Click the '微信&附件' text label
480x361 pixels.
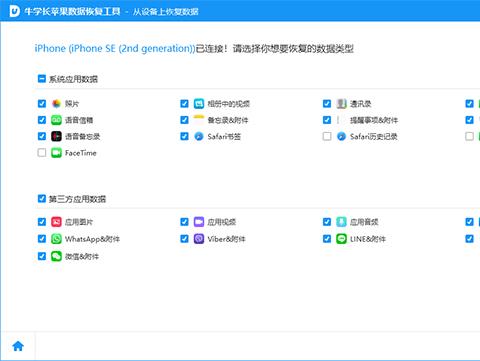[82, 256]
